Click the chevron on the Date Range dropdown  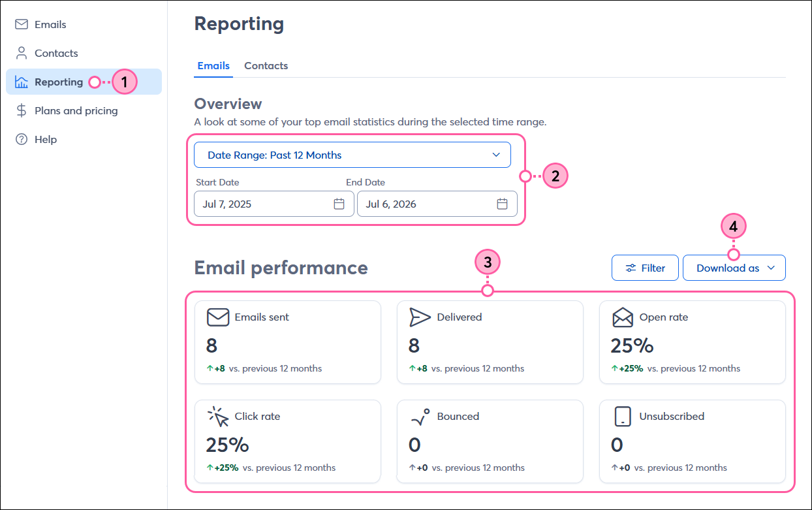[x=496, y=155]
